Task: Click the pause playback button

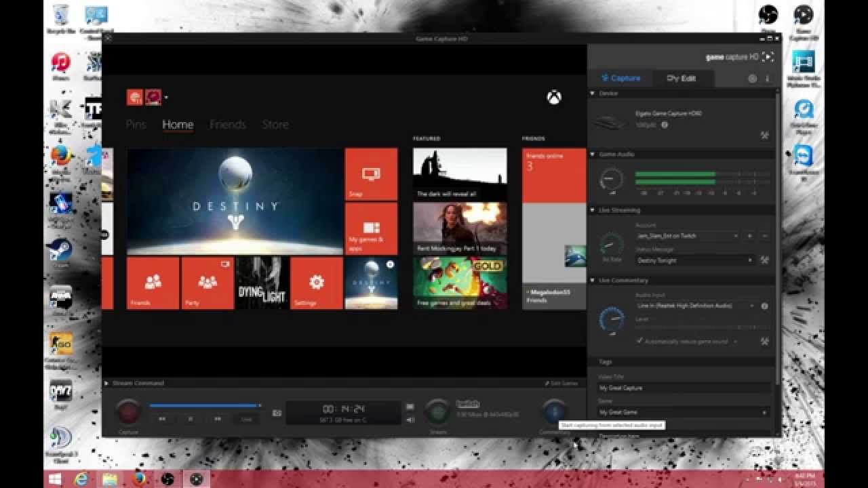Action: point(191,419)
